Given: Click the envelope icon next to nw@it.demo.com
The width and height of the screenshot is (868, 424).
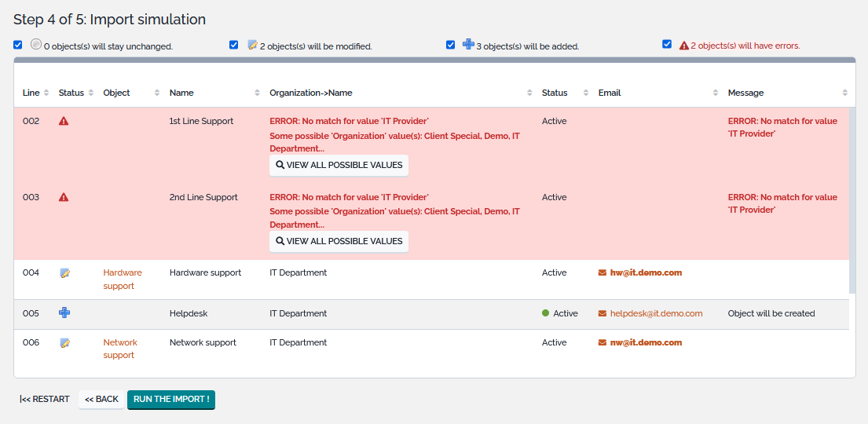Looking at the screenshot, I should 602,343.
